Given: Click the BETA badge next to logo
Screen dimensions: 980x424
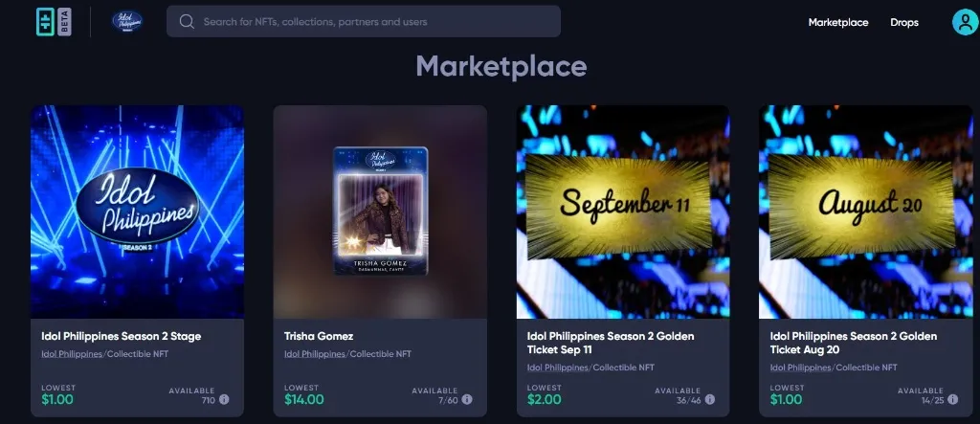Looking at the screenshot, I should click(64, 22).
